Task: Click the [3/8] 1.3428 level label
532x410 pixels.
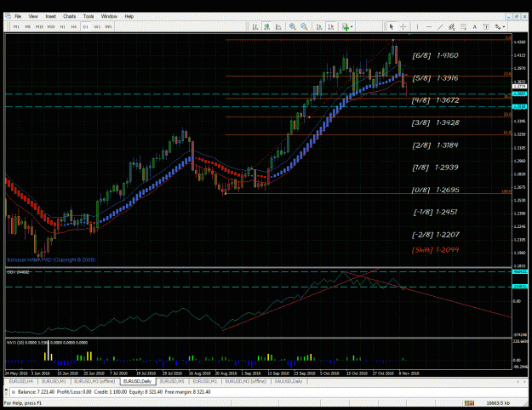Action: [435, 122]
